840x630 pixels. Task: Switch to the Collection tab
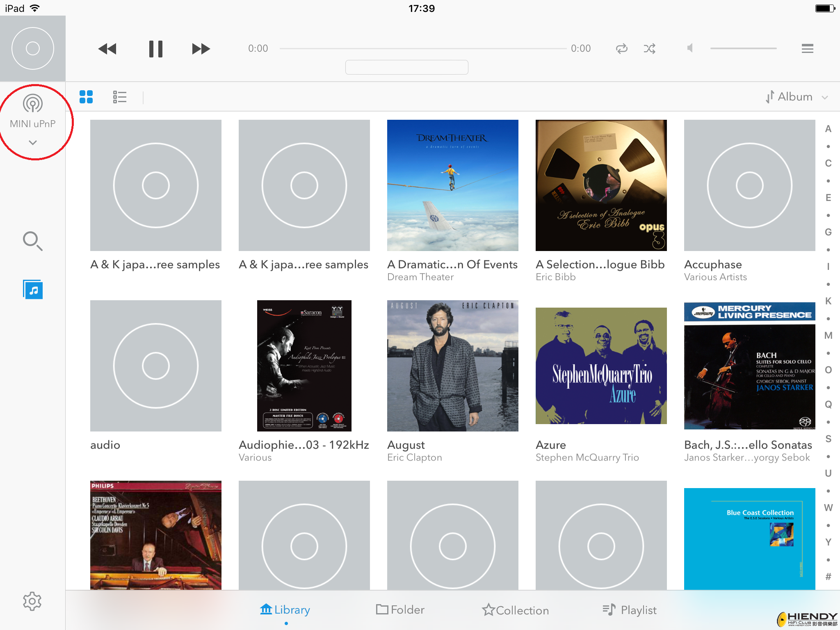click(516, 610)
